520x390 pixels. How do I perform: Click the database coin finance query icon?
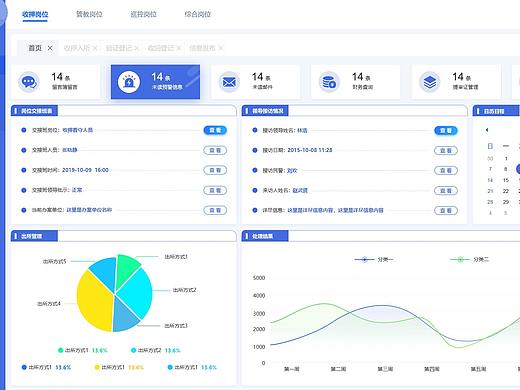tap(329, 82)
